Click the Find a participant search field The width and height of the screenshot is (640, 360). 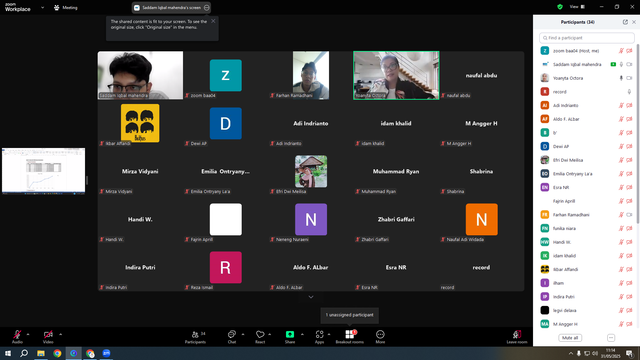click(587, 38)
